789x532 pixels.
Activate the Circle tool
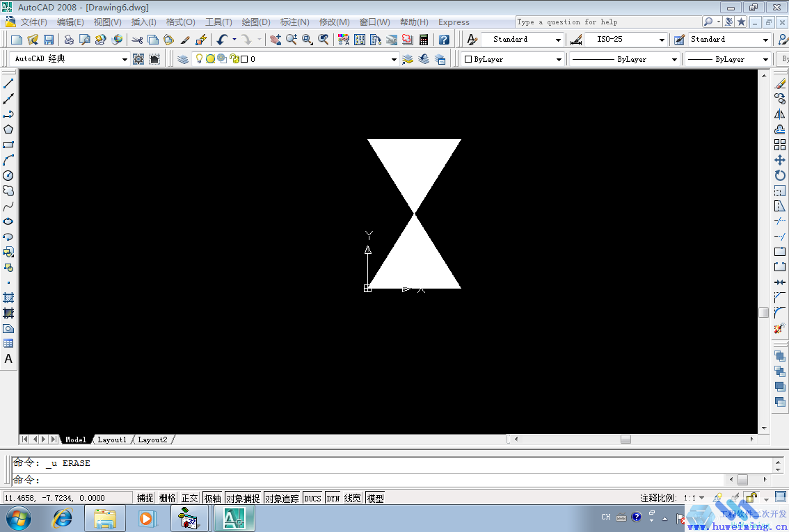[8, 175]
